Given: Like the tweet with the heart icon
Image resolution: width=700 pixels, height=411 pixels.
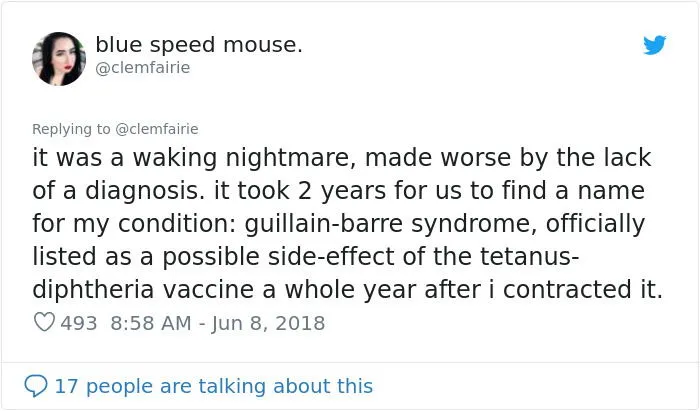Looking at the screenshot, I should pos(44,323).
